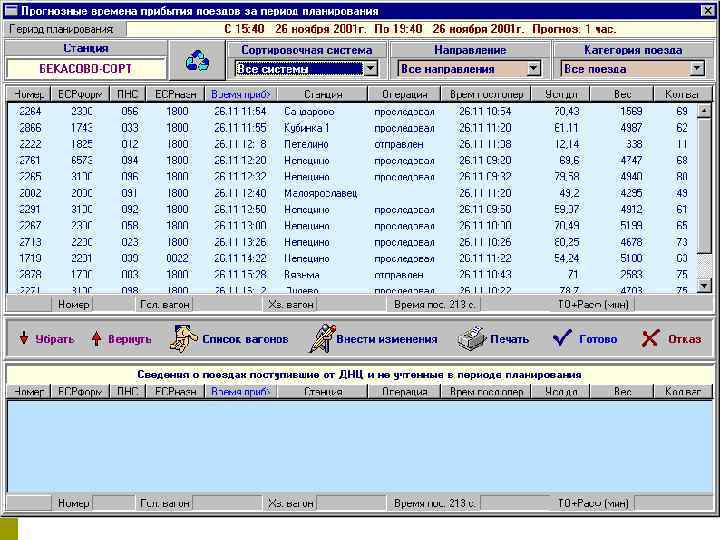Image resolution: width=720 pixels, height=540 pixels.
Task: Open the Сортировочная система dropdown arrow
Action: tap(370, 69)
